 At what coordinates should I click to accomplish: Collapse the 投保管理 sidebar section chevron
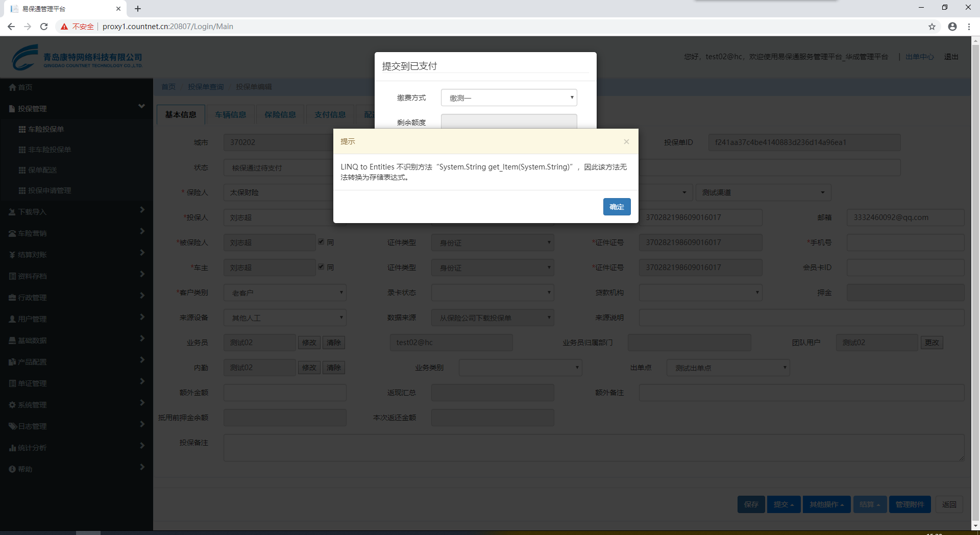(141, 106)
